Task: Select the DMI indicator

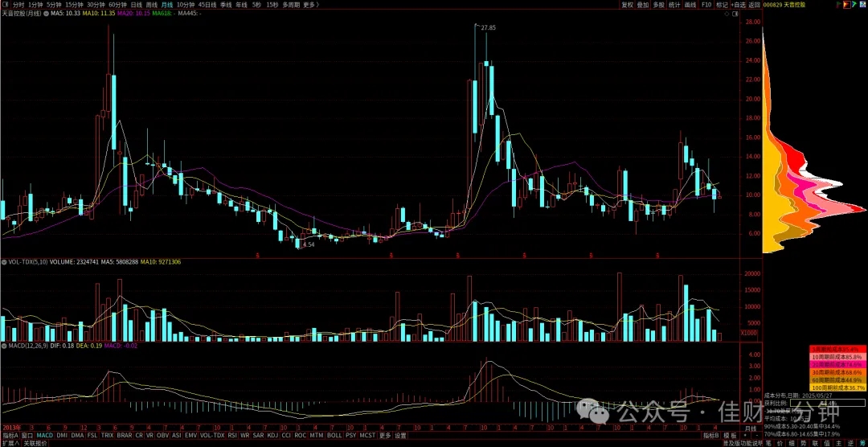Action: coord(62,436)
